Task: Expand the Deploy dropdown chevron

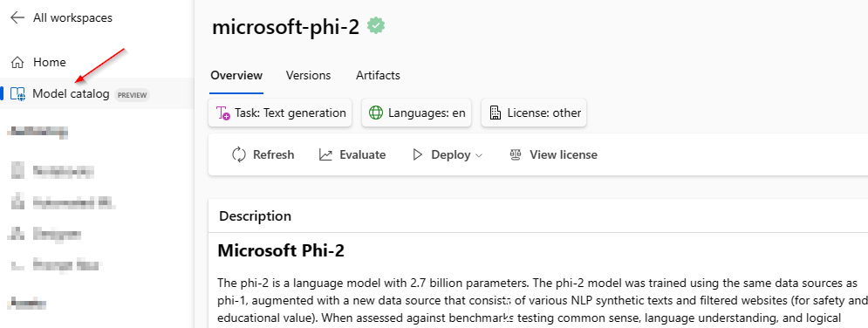Action: tap(480, 156)
